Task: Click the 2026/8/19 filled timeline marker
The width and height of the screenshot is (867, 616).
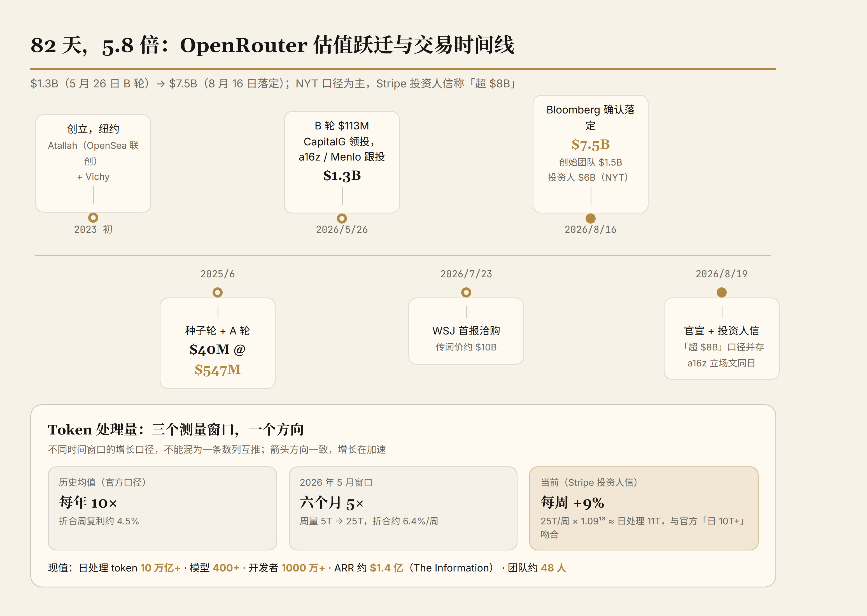Action: (x=722, y=292)
